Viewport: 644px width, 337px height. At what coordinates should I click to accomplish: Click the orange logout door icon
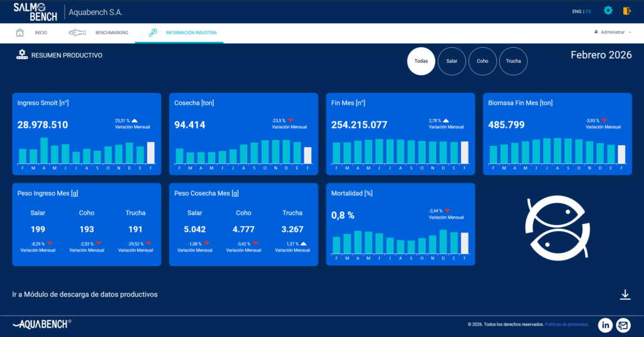(x=626, y=11)
